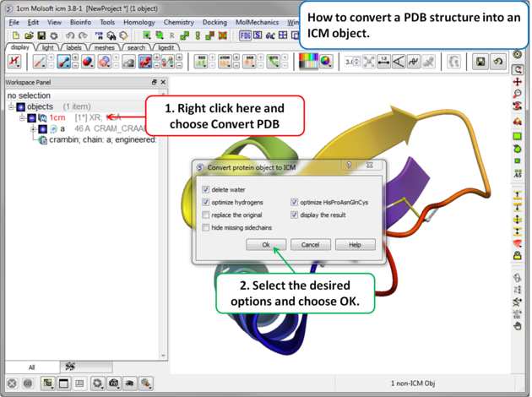
Task: Toggle the FOG button in toolbar
Action: coord(245,35)
